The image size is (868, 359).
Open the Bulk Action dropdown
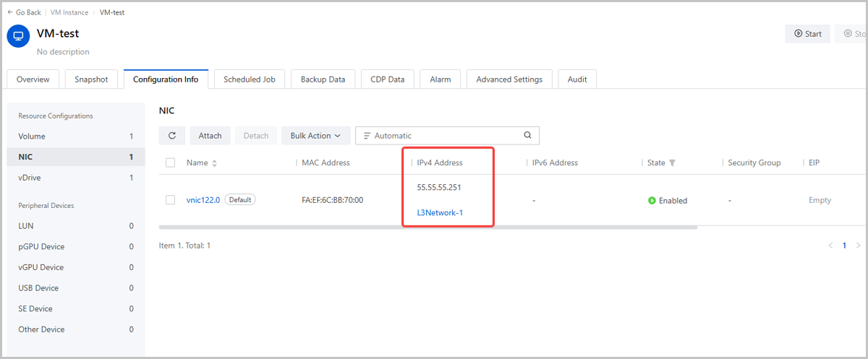point(315,136)
